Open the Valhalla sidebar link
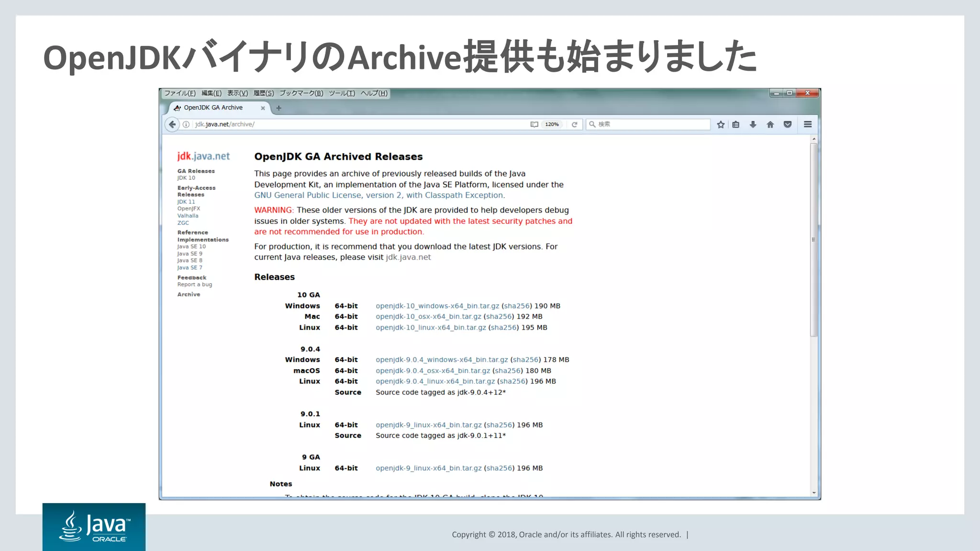980x551 pixels. (x=188, y=216)
